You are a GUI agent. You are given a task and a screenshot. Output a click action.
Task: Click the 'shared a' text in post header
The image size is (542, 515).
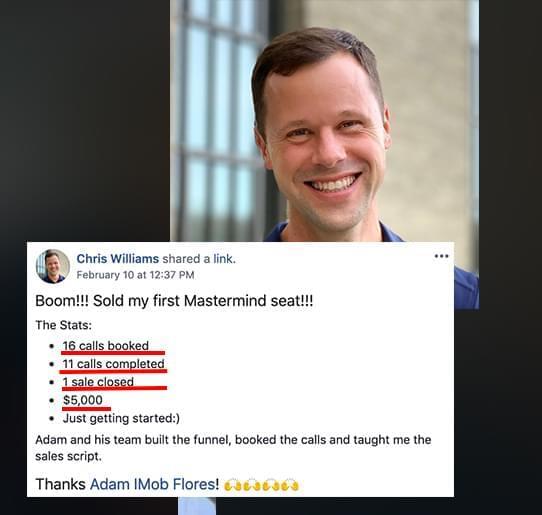point(186,259)
